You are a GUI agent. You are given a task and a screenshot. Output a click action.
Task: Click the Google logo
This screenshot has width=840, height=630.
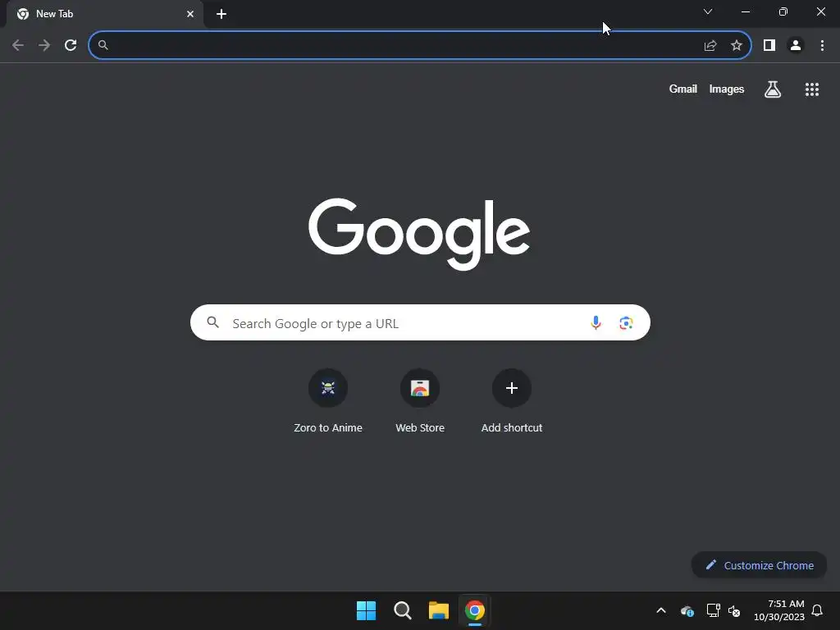[x=419, y=234]
